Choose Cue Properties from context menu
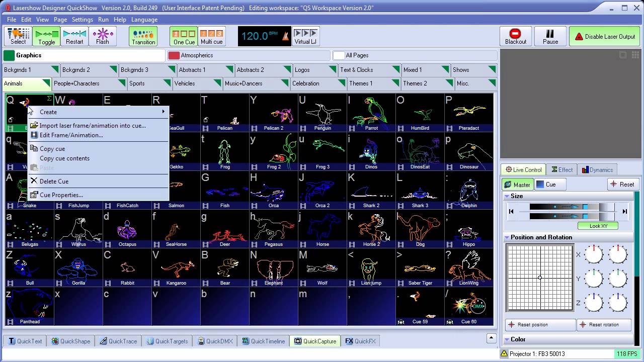The height and width of the screenshot is (362, 644). (61, 195)
